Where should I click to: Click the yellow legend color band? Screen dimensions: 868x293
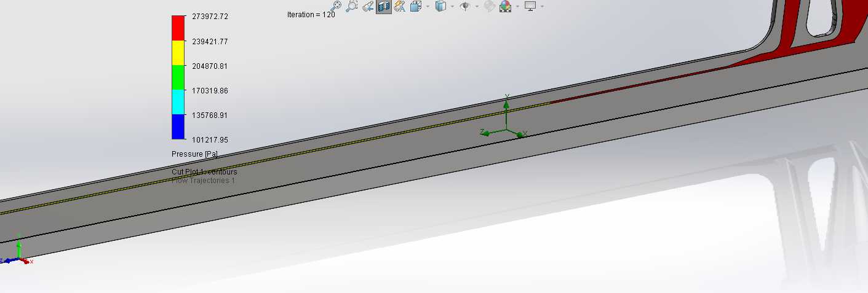[178, 53]
